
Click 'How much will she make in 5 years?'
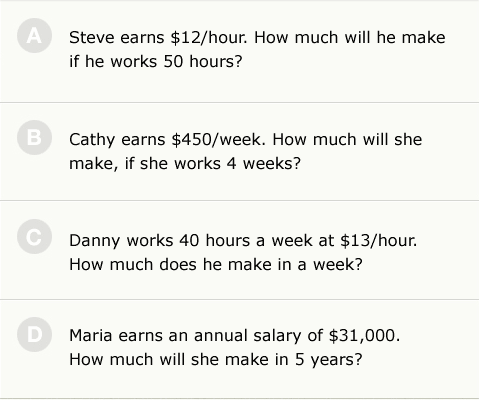click(215, 359)
